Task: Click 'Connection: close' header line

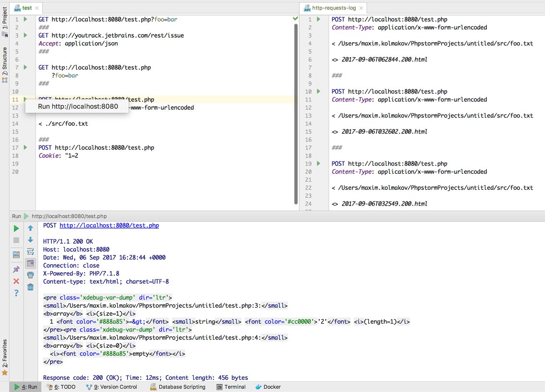Action: coord(71,265)
